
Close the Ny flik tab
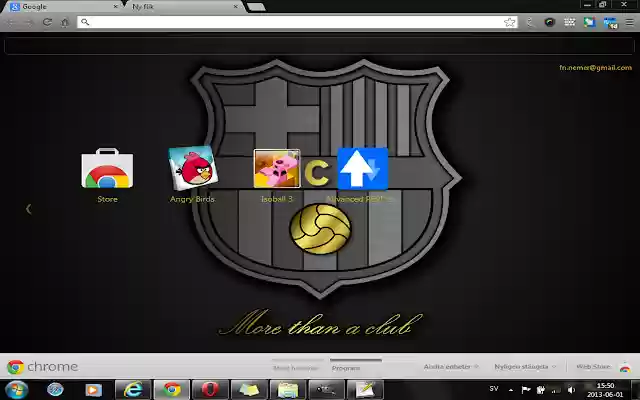click(236, 7)
